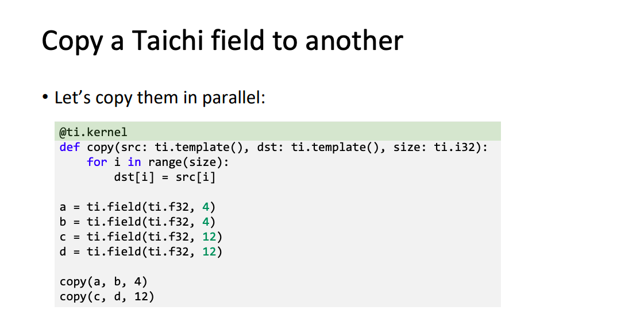Click the slide title 'Copy a Taichi field to another'

(222, 41)
